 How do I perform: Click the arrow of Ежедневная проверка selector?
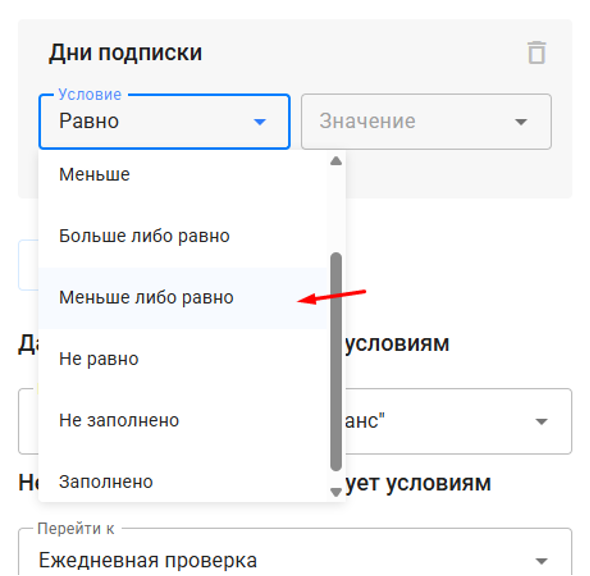[541, 561]
